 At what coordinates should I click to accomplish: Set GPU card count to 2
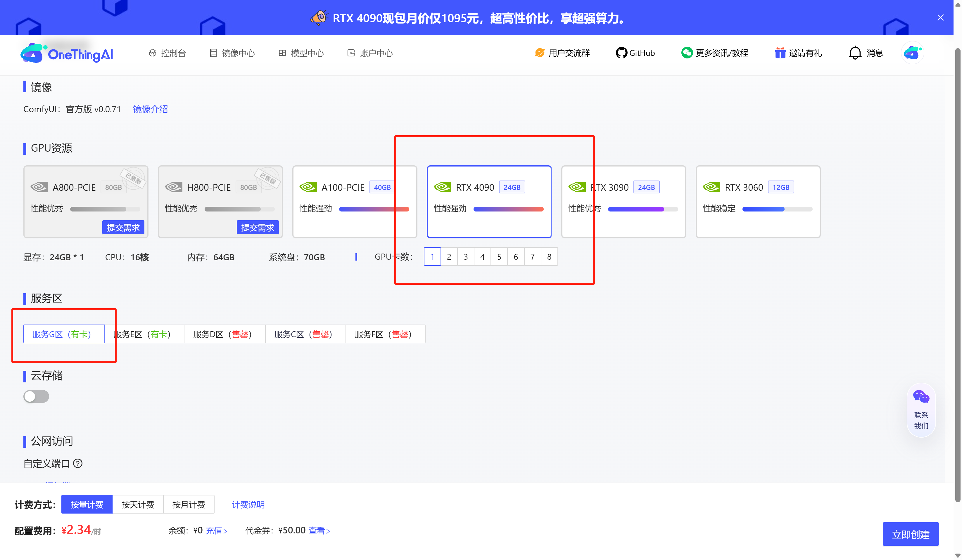(x=449, y=257)
